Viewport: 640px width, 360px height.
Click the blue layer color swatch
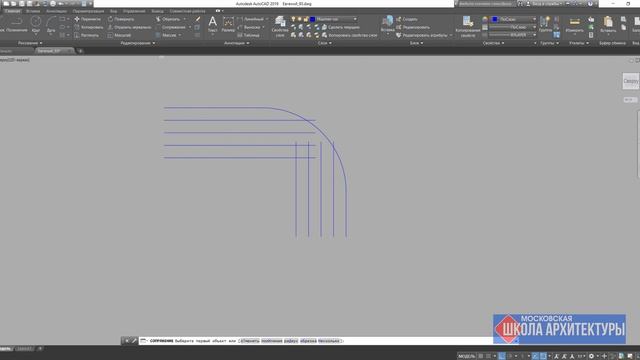[x=312, y=19]
